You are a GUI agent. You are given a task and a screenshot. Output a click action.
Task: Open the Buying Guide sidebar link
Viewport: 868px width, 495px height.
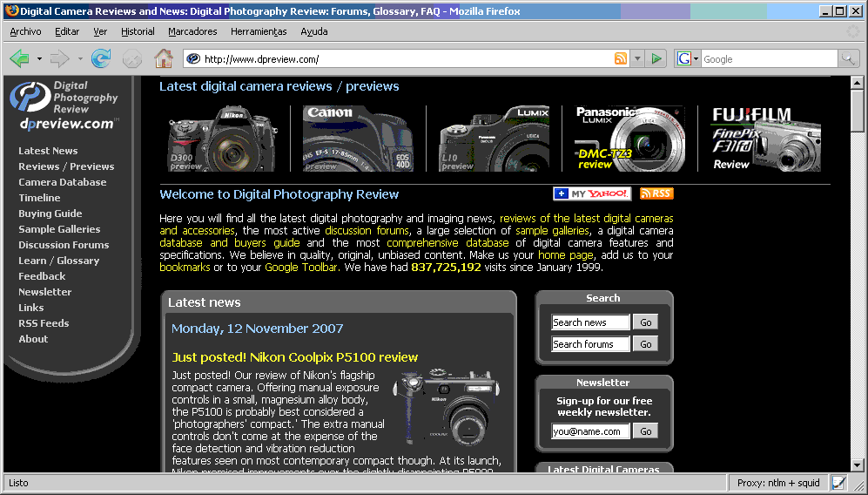click(x=50, y=214)
